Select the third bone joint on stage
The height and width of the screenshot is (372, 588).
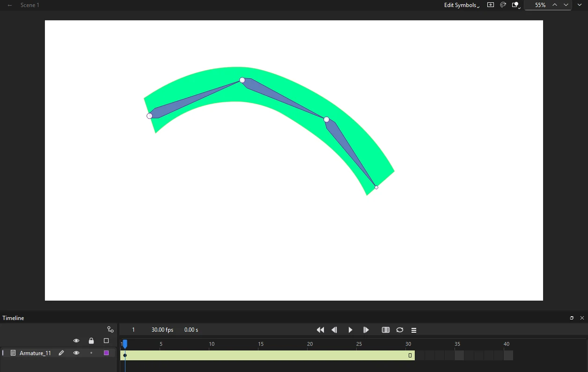(326, 119)
